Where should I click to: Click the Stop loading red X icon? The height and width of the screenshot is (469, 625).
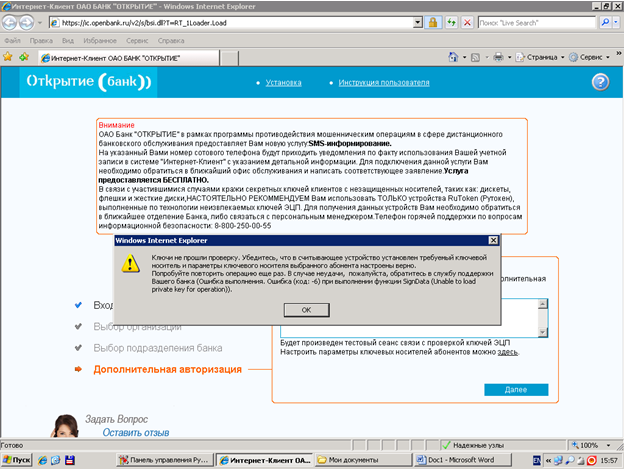(468, 21)
